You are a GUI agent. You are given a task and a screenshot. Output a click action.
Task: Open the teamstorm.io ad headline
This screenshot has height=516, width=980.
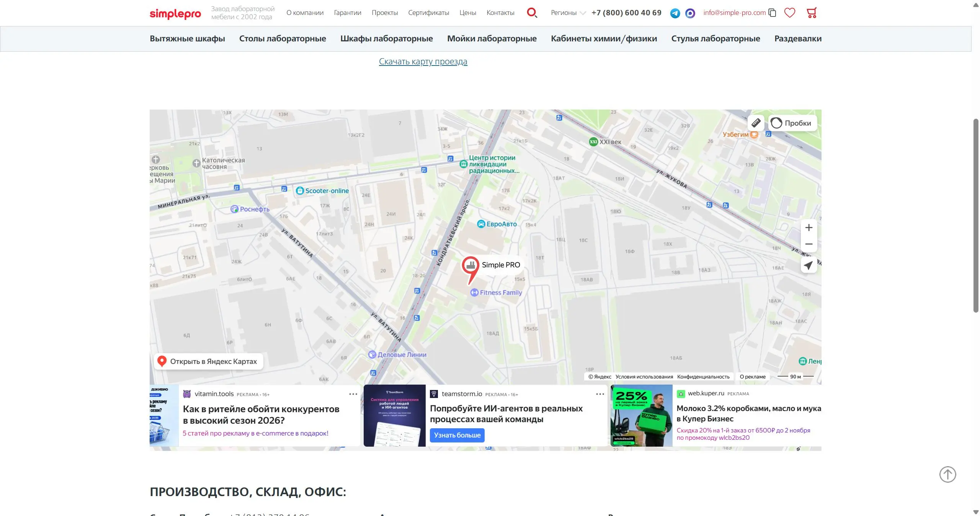pyautogui.click(x=506, y=414)
